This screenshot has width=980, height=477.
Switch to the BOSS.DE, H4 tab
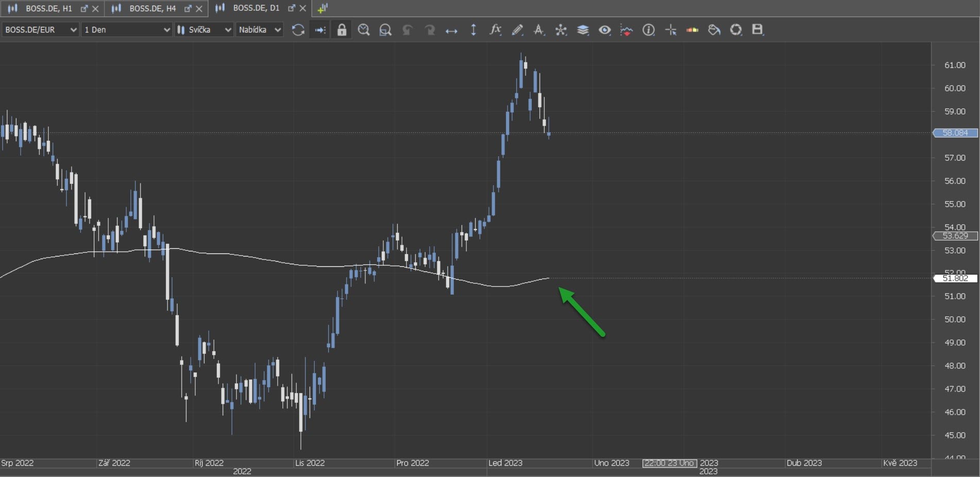[x=152, y=8]
